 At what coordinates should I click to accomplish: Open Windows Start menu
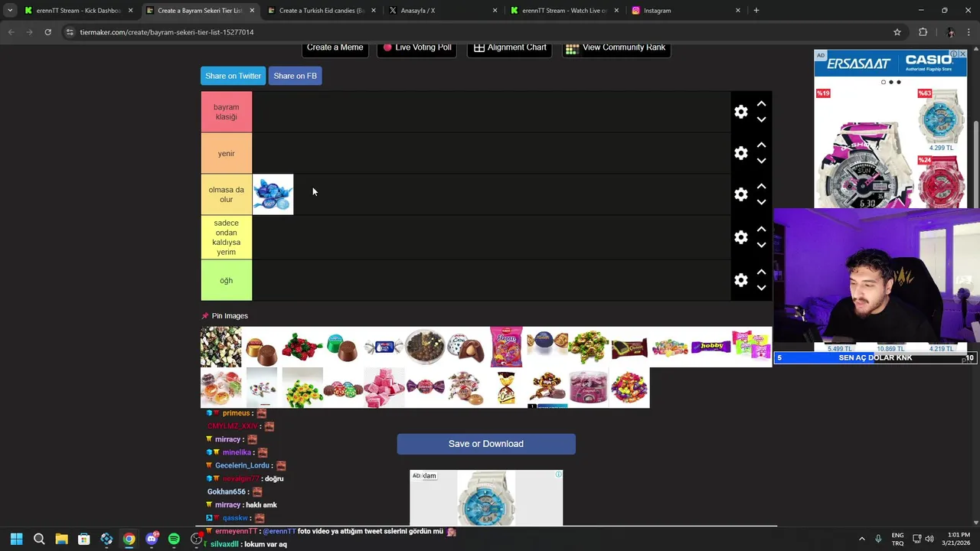pyautogui.click(x=16, y=539)
